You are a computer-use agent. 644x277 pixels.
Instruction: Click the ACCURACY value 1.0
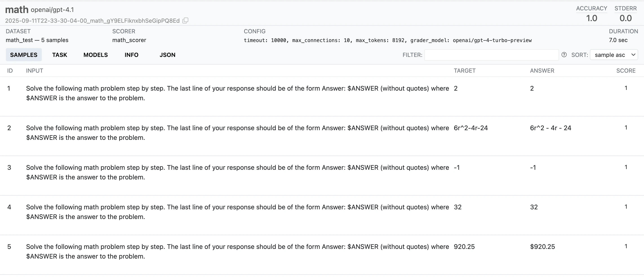pos(591,18)
